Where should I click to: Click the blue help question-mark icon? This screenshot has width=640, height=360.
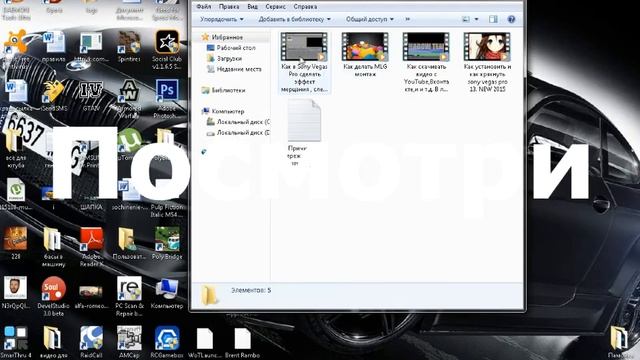[511, 19]
